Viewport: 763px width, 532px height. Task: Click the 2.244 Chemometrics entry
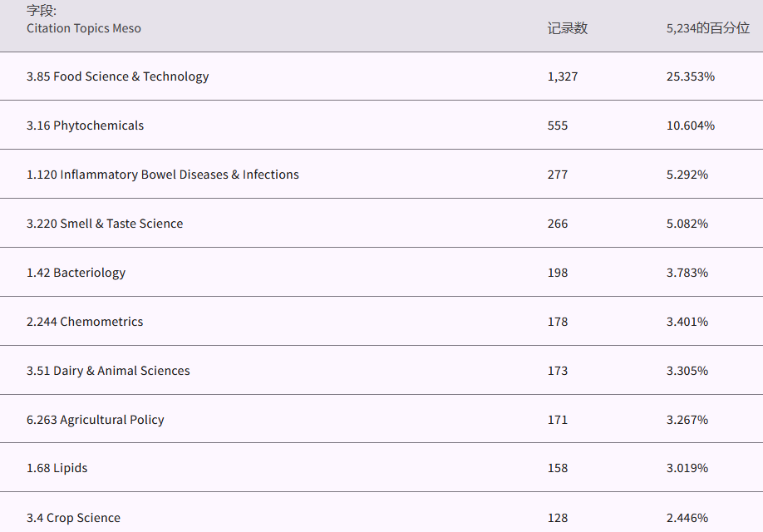(85, 322)
